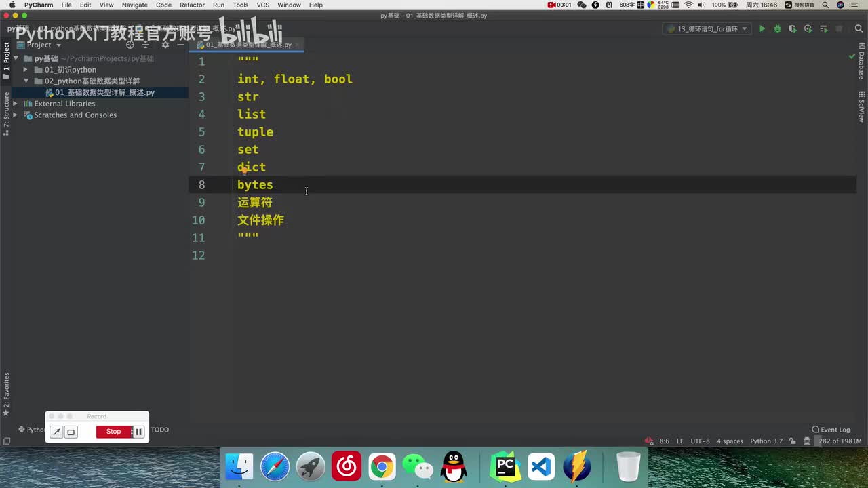Image resolution: width=868 pixels, height=488 pixels.
Task: Collapse the 02_python基础数据类型详解 folder
Action: (x=26, y=81)
